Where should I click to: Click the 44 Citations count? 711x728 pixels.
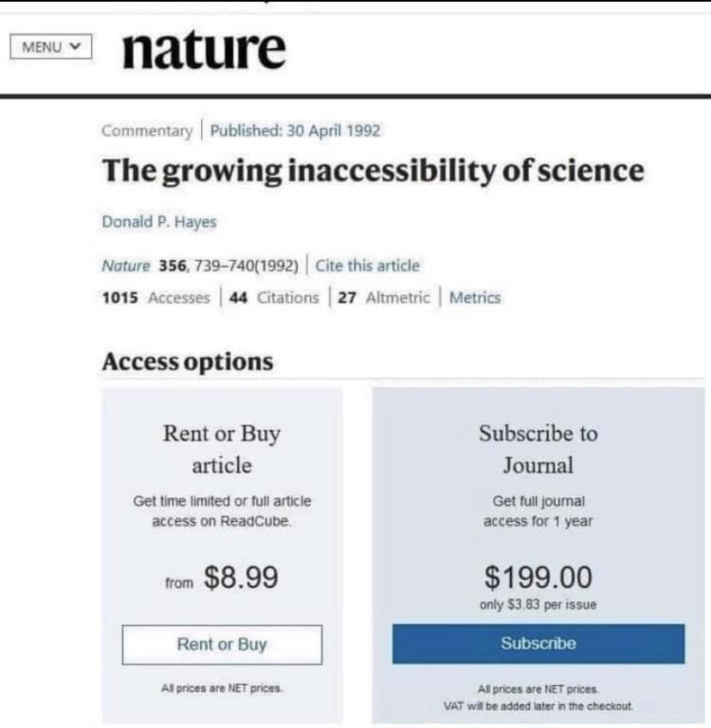[274, 297]
